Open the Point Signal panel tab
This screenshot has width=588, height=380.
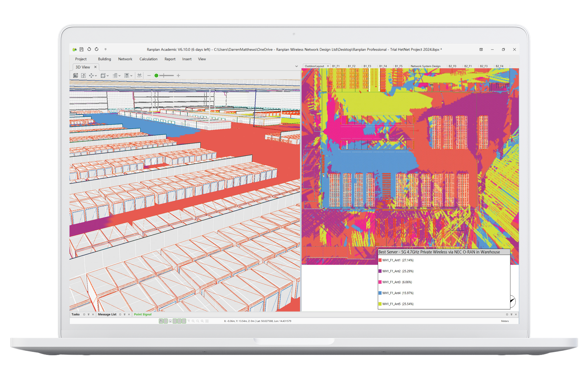click(x=143, y=314)
